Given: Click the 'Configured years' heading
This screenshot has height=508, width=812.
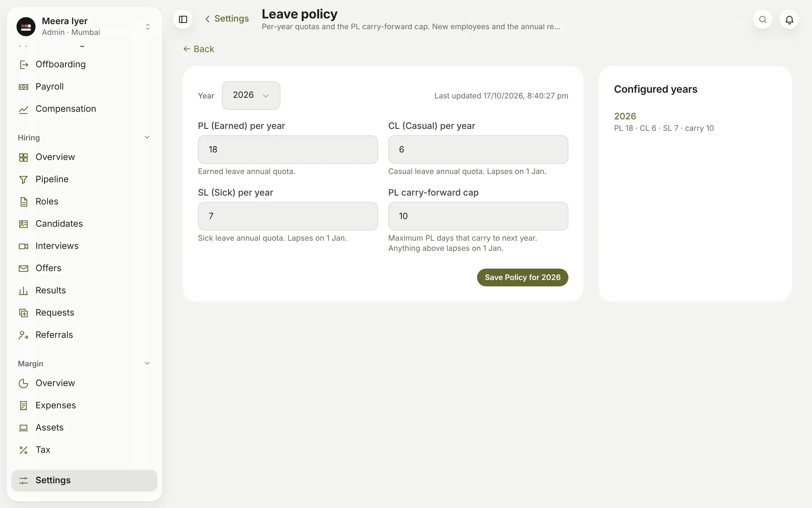Looking at the screenshot, I should point(656,89).
